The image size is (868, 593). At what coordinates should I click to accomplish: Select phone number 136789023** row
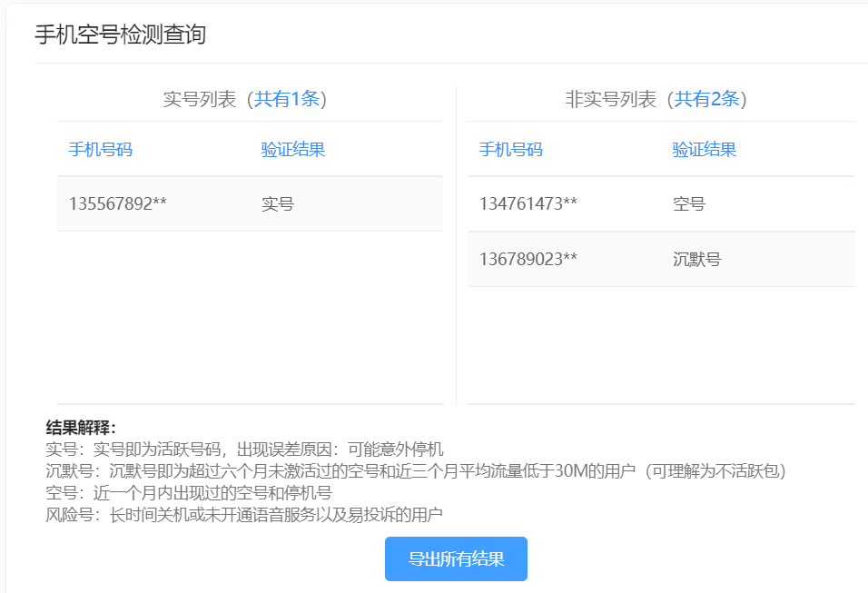[x=528, y=260]
